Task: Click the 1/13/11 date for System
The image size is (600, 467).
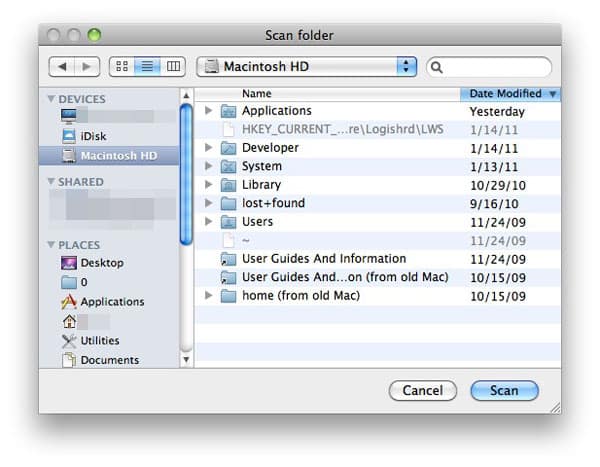Action: coord(494,167)
